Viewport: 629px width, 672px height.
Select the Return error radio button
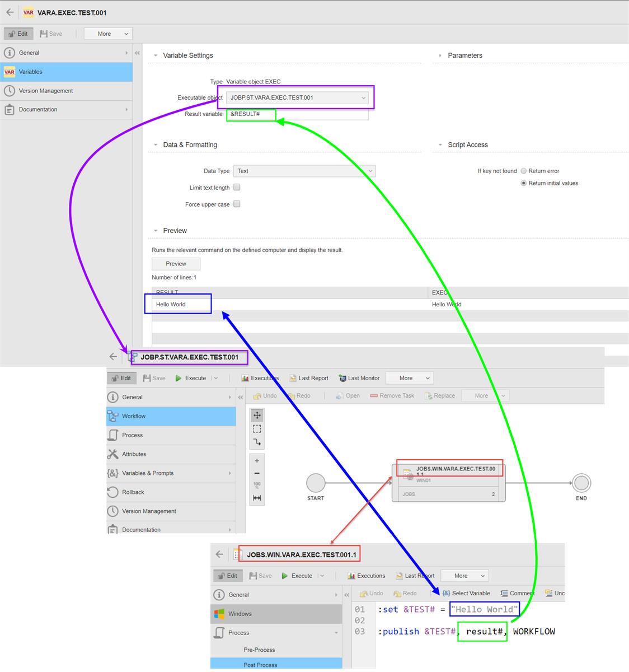pos(524,171)
